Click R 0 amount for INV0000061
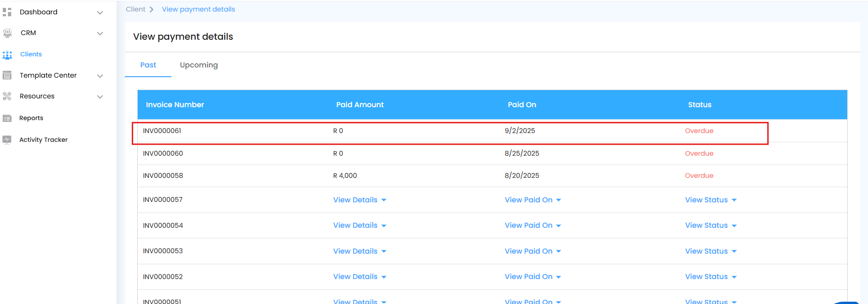Image resolution: width=868 pixels, height=304 pixels. tap(338, 131)
